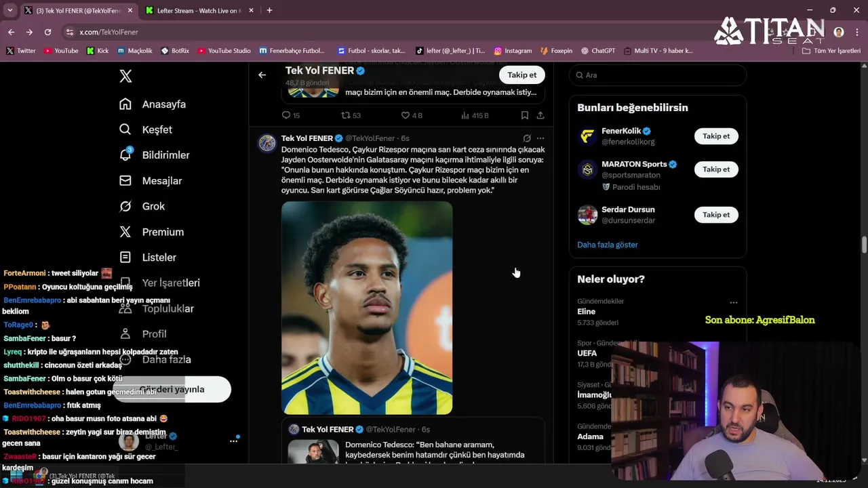The image size is (868, 488).
Task: Open BotRix bookmark
Action: tap(175, 51)
